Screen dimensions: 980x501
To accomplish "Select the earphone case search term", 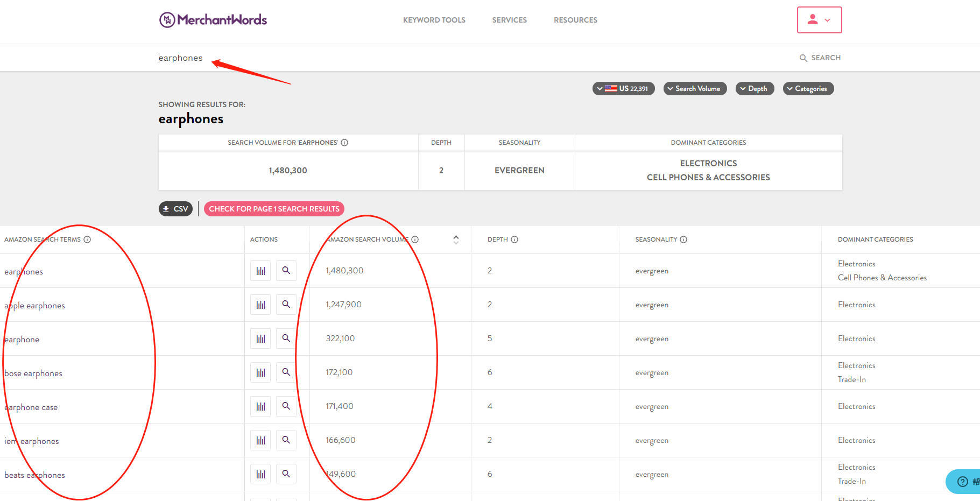I will point(31,407).
